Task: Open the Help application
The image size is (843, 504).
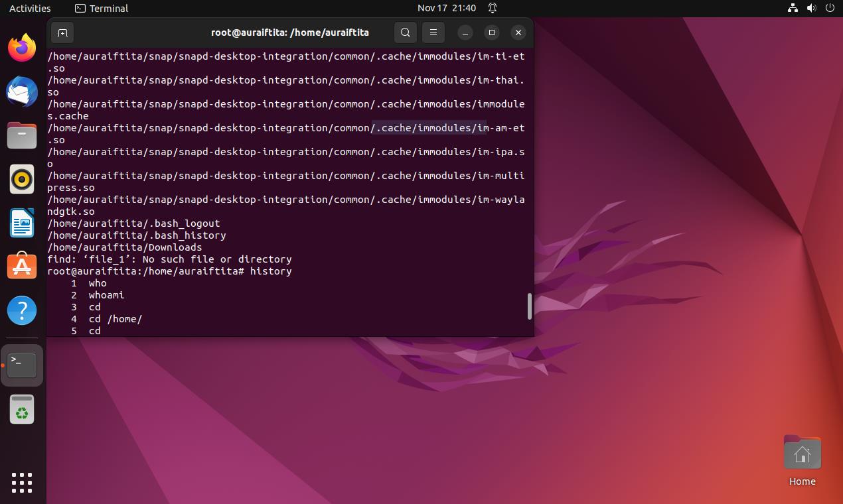Action: 22,310
